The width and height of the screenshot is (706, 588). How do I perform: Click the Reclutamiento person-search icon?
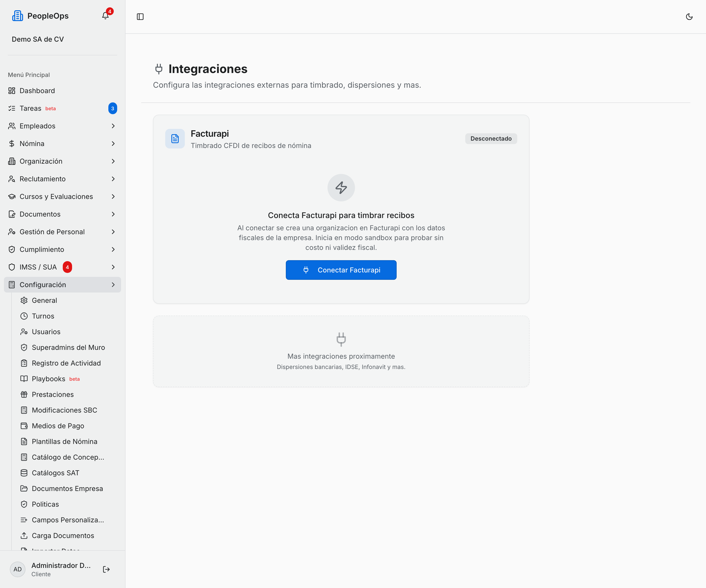12,179
